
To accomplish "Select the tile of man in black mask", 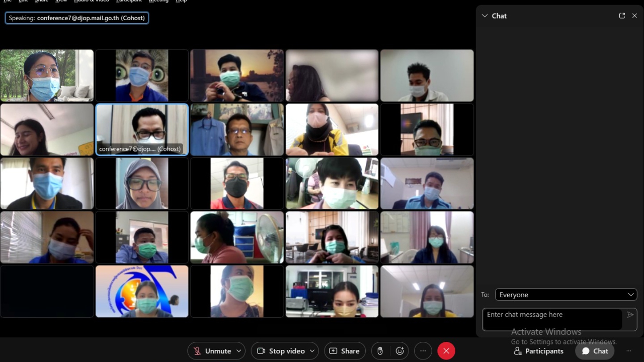I will point(237,184).
